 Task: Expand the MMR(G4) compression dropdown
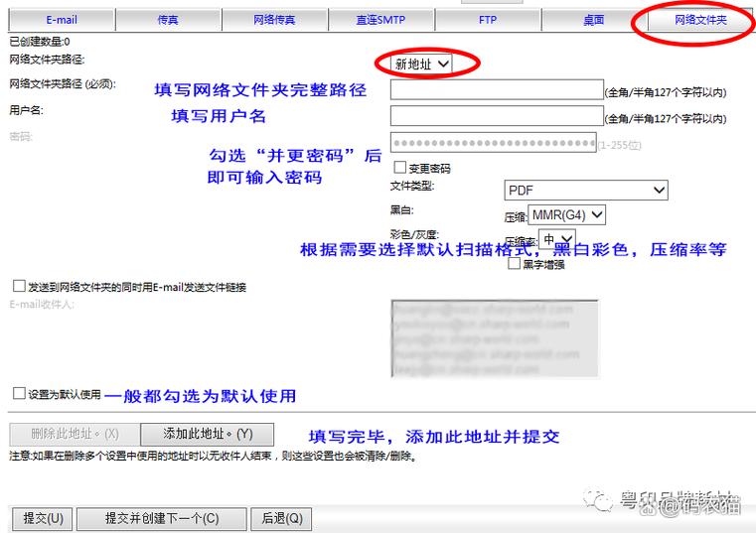566,214
